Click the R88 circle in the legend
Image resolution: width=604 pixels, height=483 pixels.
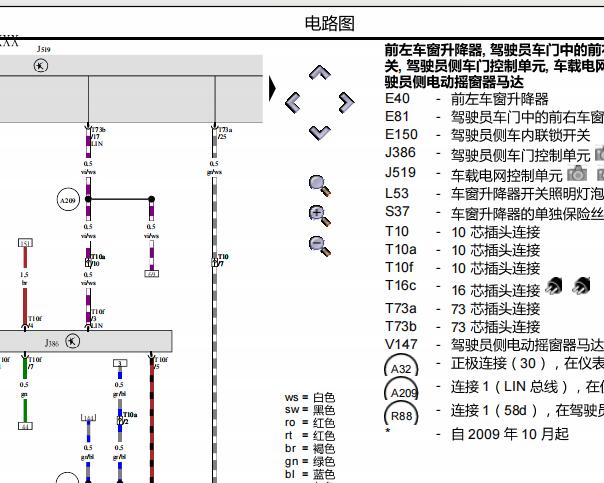(x=401, y=415)
